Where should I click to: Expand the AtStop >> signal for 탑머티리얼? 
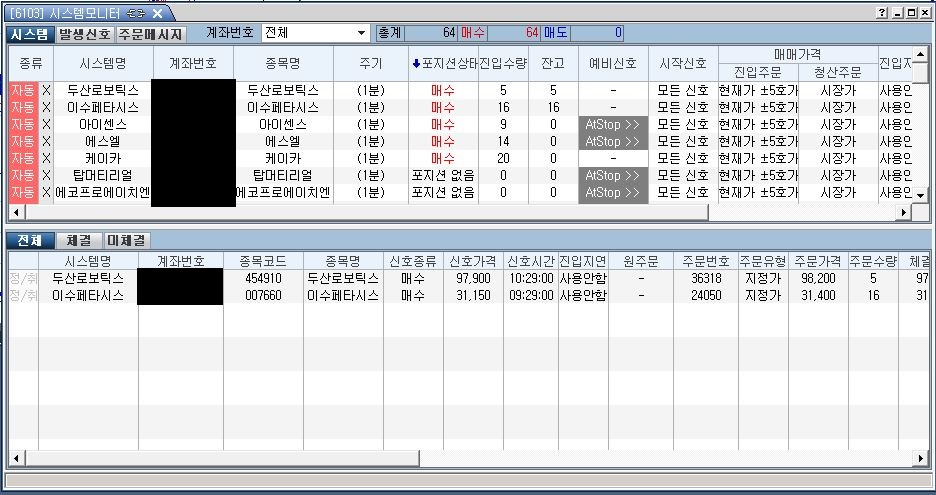pos(613,175)
